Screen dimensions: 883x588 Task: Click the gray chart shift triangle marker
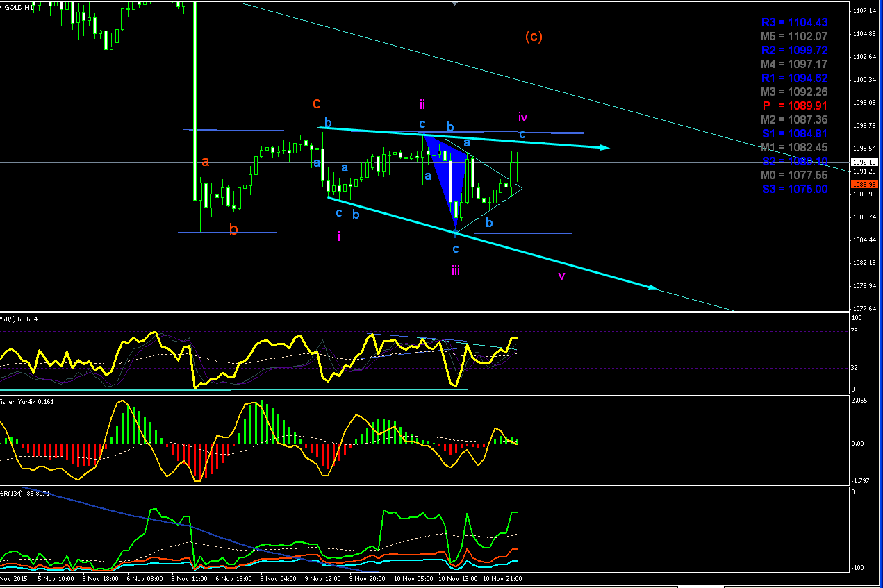[454, 3]
